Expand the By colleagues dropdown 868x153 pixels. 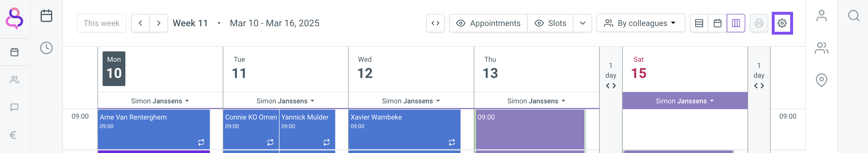coord(641,23)
